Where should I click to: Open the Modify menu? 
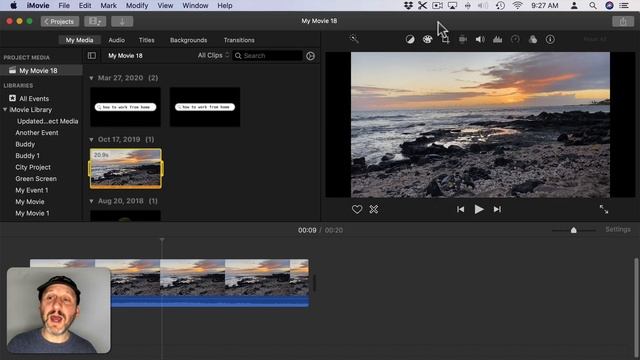click(137, 5)
